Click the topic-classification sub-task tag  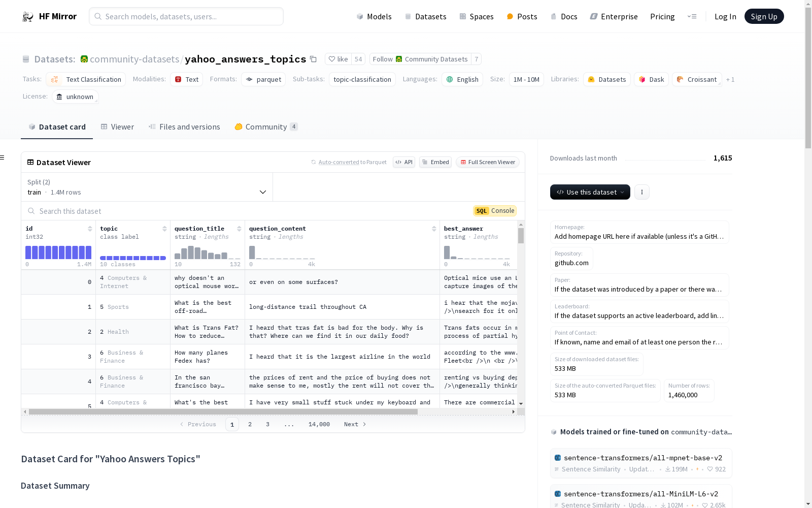[x=362, y=79]
